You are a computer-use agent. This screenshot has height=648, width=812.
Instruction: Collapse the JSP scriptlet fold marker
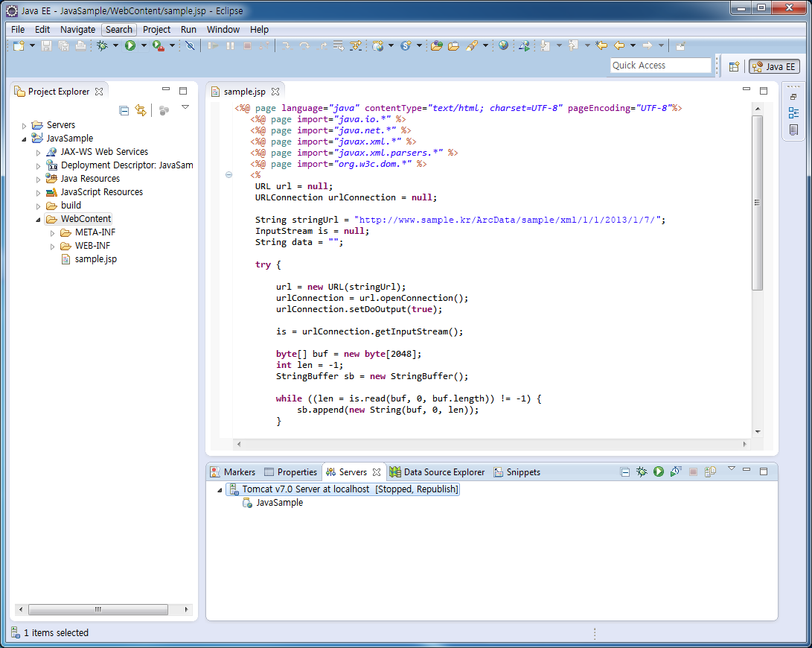click(x=228, y=175)
